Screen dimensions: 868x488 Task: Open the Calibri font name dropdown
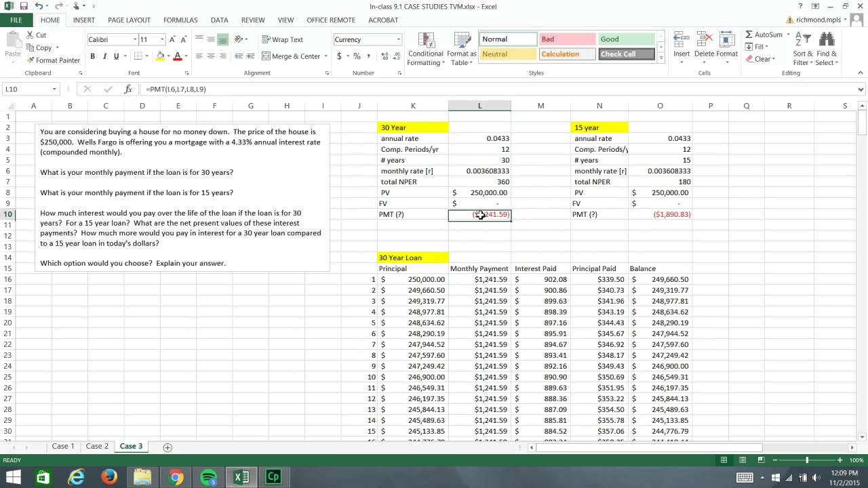tap(135, 39)
